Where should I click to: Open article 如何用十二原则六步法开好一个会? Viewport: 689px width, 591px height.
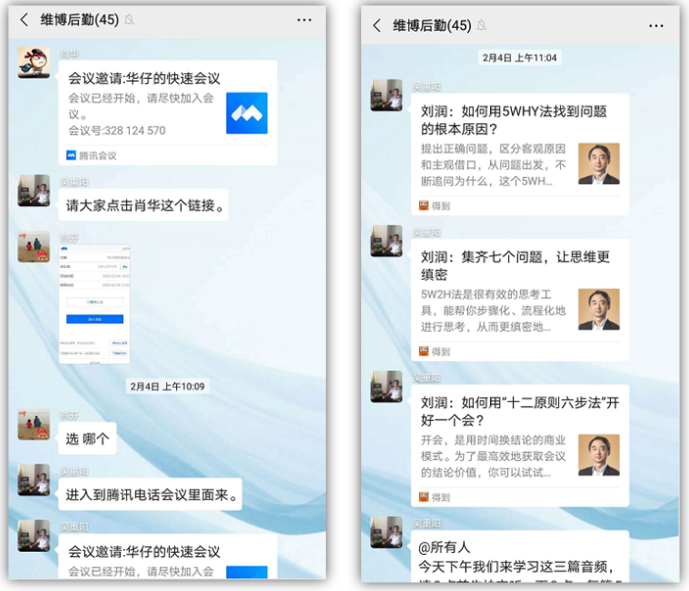[x=520, y=446]
